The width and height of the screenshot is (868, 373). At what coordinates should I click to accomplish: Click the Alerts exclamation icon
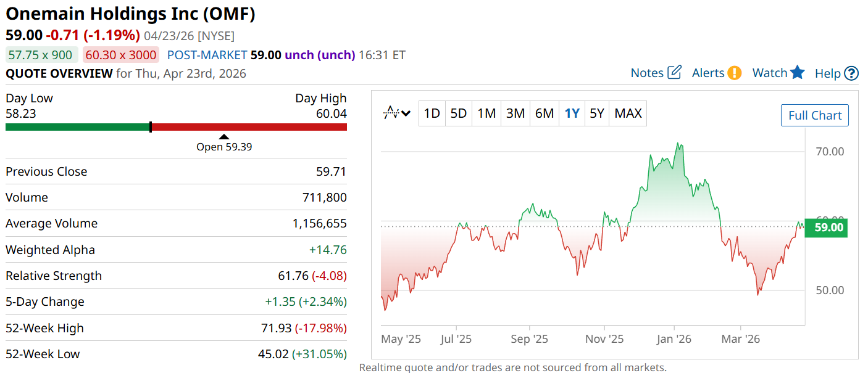click(x=734, y=73)
